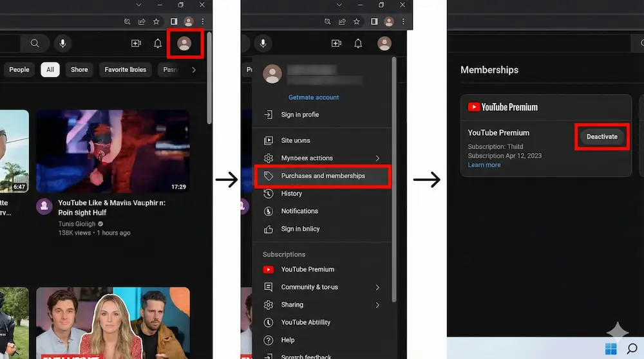Open thumbnail showing three people
This screenshot has width=644, height=359.
tap(113, 323)
